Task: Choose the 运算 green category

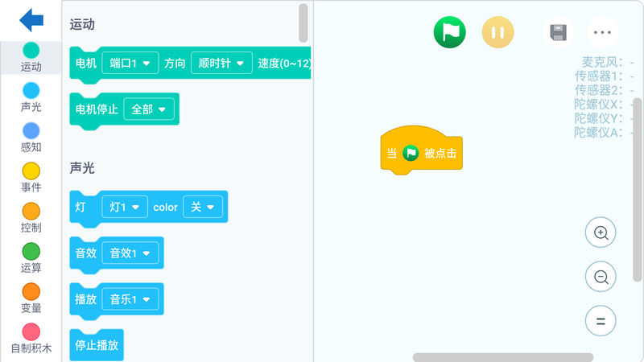Action: pos(31,258)
